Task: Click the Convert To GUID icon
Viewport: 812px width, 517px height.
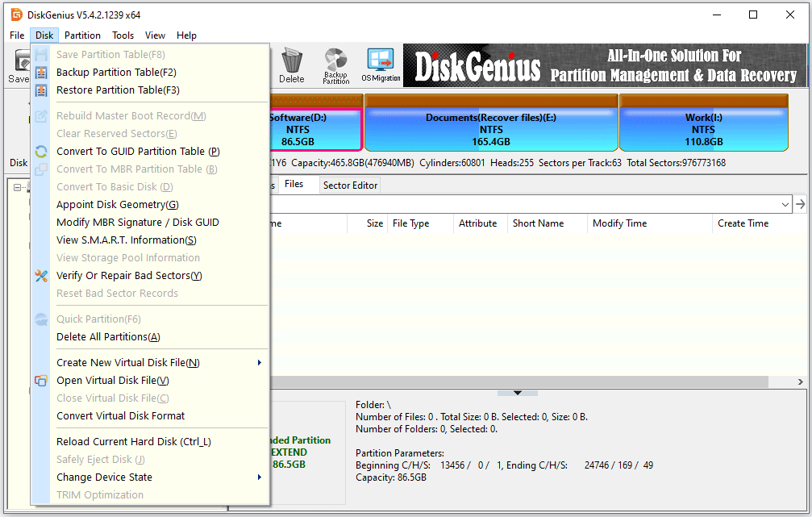Action: click(x=41, y=152)
